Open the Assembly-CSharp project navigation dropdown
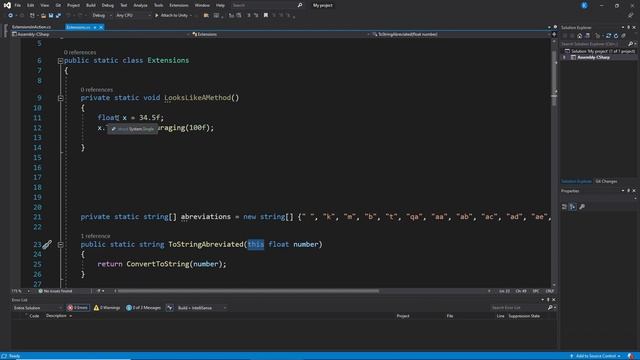 point(100,34)
